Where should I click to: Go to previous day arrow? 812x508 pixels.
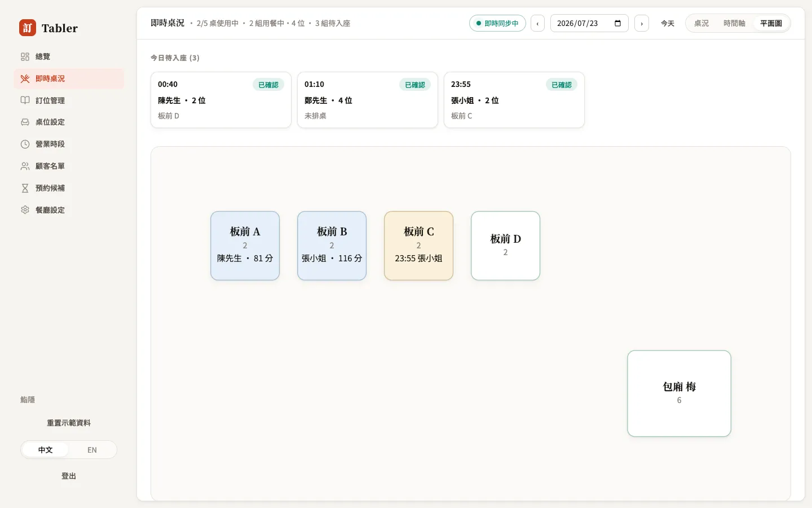tap(537, 23)
